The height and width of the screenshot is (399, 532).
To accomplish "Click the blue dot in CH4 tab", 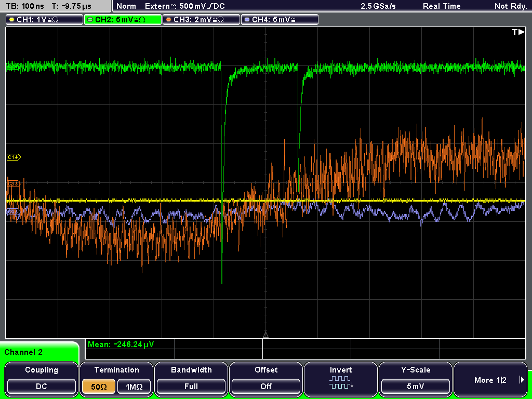I will point(247,20).
